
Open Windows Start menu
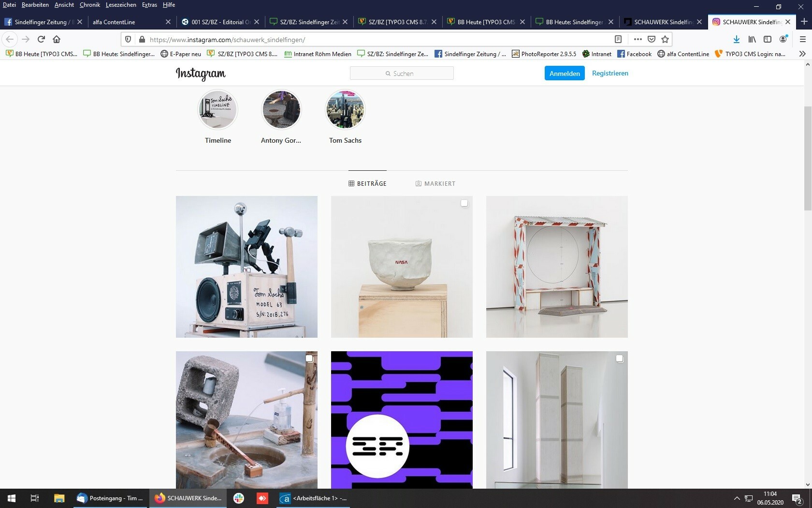[x=12, y=498]
